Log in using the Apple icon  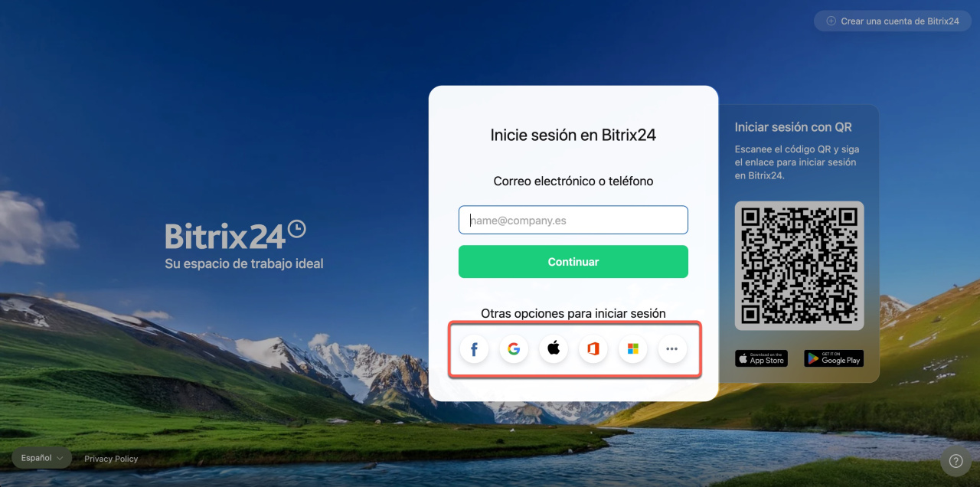pos(554,349)
